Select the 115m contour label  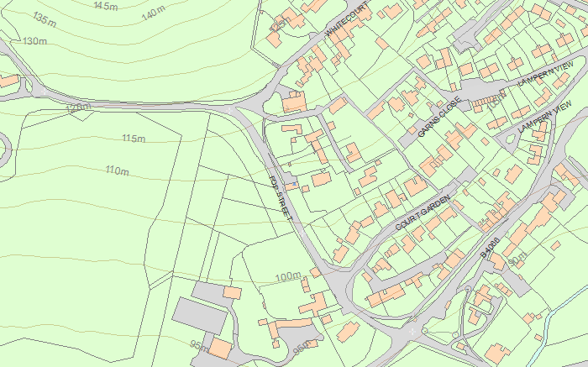134,139
